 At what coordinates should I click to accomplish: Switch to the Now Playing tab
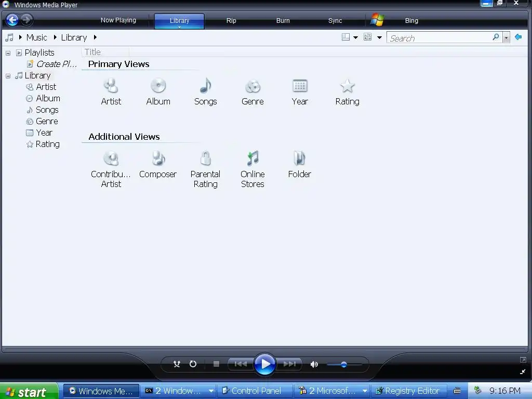[x=118, y=20]
